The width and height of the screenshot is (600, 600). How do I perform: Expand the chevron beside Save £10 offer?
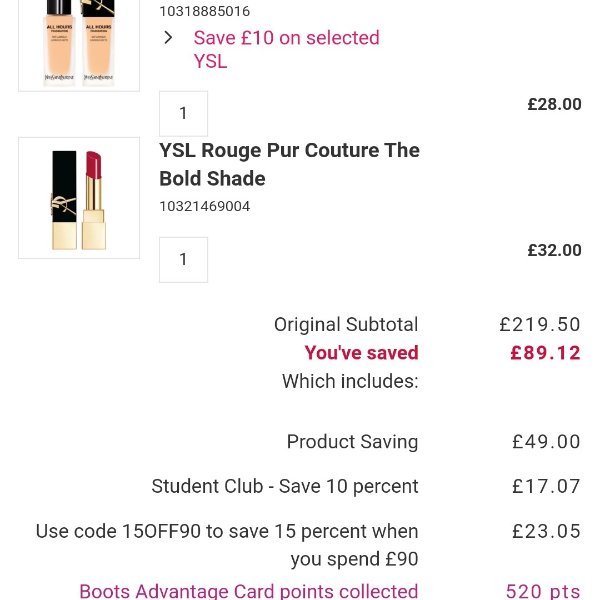point(168,38)
